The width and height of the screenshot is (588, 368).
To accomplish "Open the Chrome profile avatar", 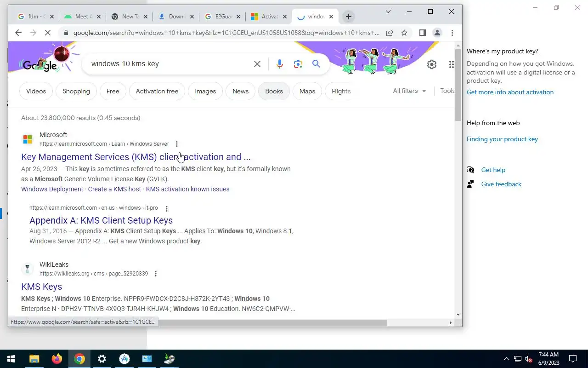I will (x=437, y=33).
